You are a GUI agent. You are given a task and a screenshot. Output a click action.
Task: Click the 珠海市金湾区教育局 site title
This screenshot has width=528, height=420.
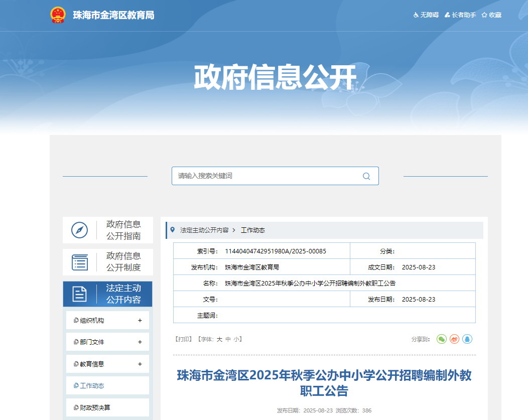click(x=114, y=15)
